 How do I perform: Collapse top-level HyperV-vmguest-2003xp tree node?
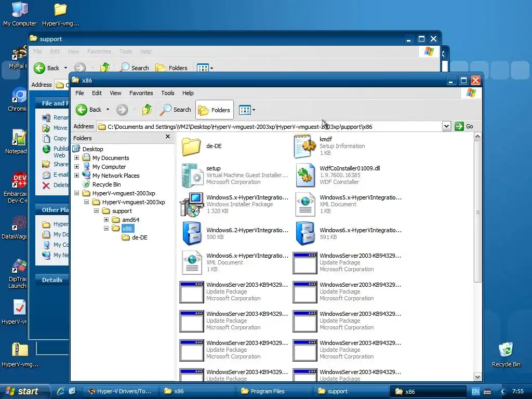tap(77, 193)
